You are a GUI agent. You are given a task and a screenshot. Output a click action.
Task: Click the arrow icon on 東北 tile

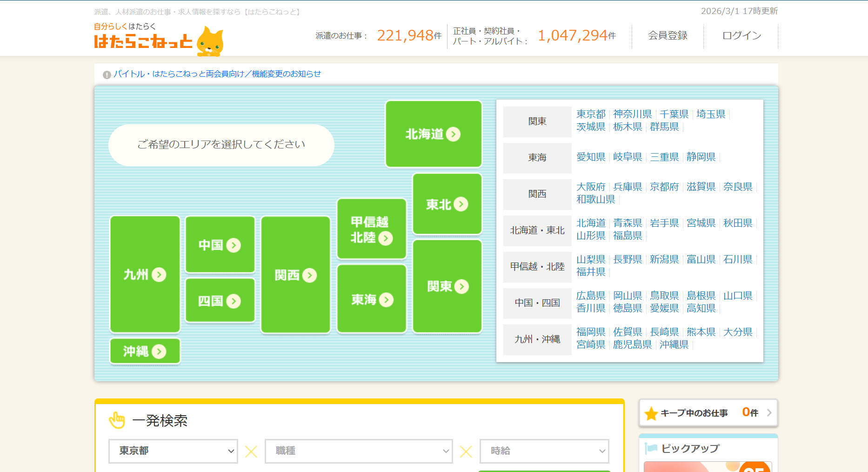[x=461, y=204]
